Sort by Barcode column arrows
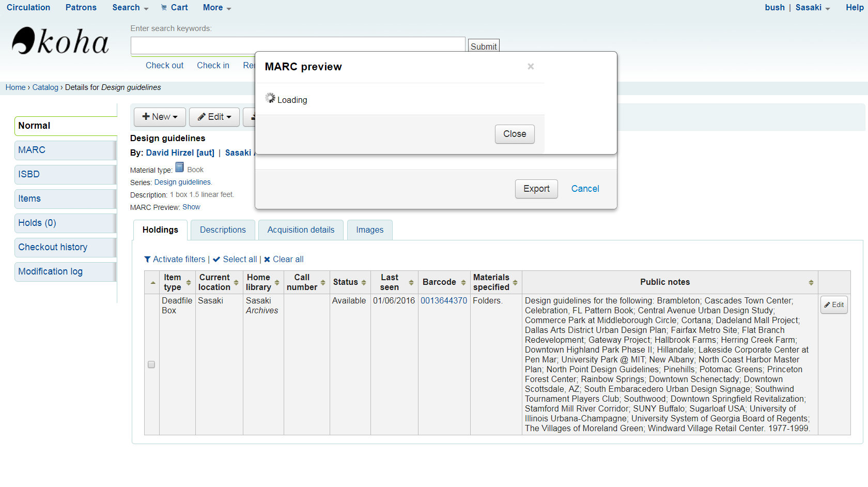The image size is (868, 487). click(463, 282)
